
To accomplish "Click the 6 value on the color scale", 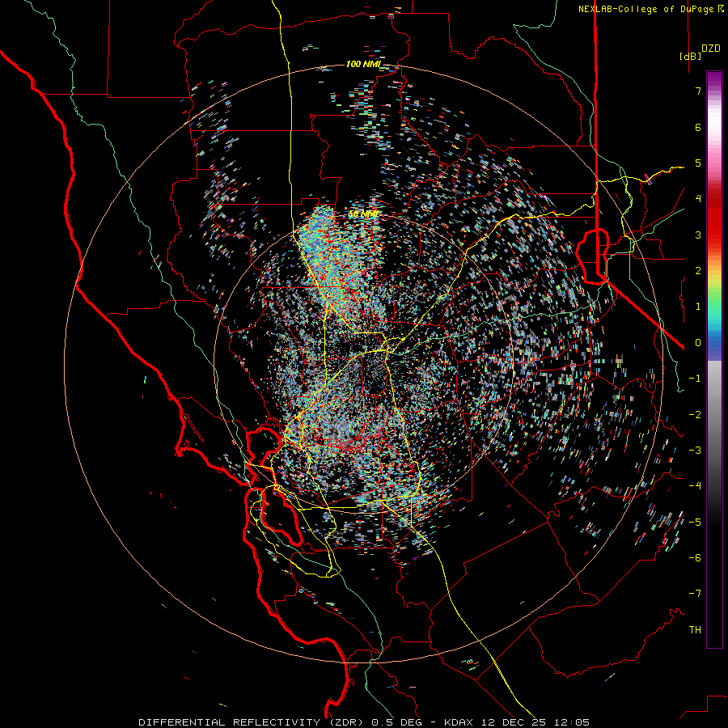I will click(698, 127).
